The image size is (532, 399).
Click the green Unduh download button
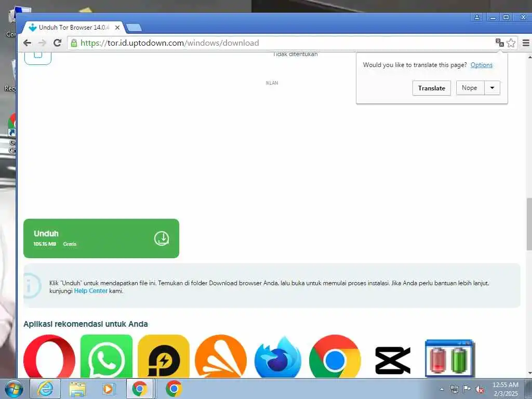tap(101, 238)
